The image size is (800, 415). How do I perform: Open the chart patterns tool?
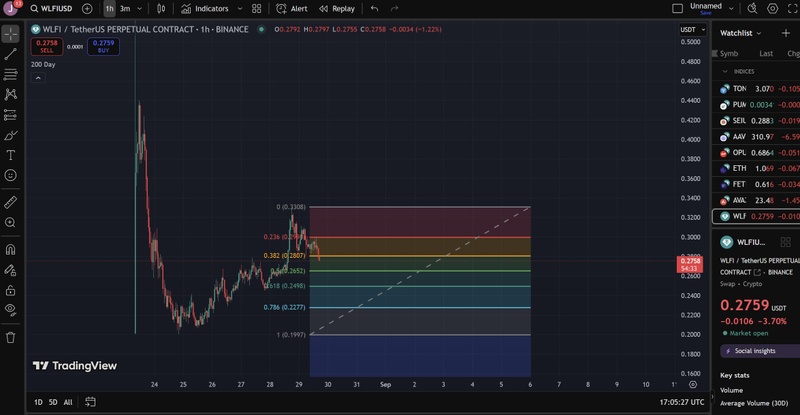(x=11, y=94)
